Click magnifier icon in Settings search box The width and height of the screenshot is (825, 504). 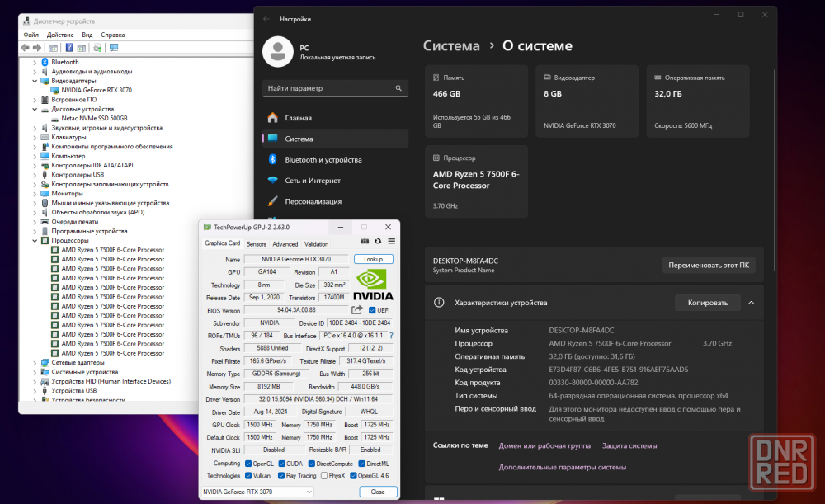click(x=398, y=88)
